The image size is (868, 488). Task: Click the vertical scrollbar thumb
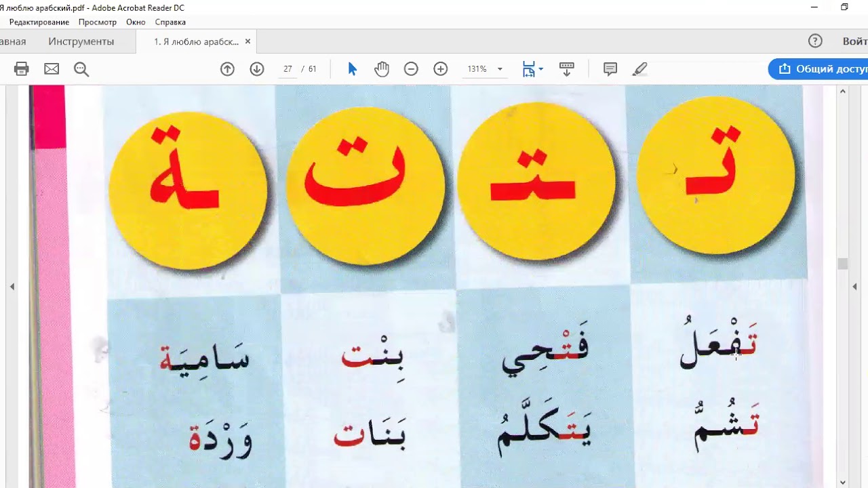(x=843, y=264)
